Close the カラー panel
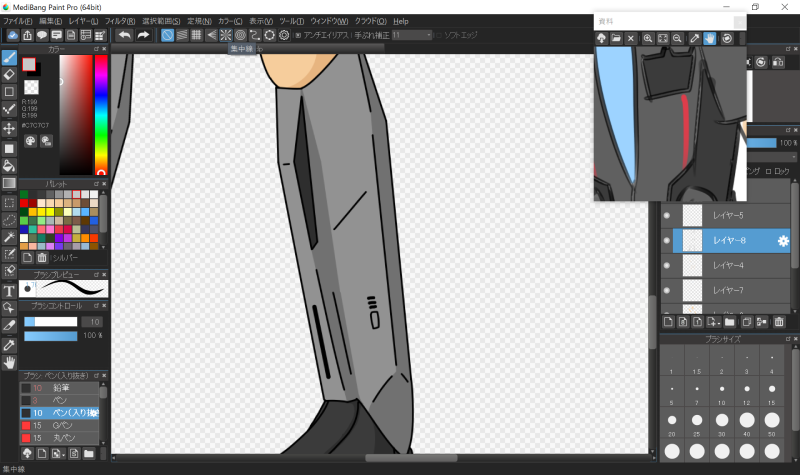 click(x=104, y=49)
